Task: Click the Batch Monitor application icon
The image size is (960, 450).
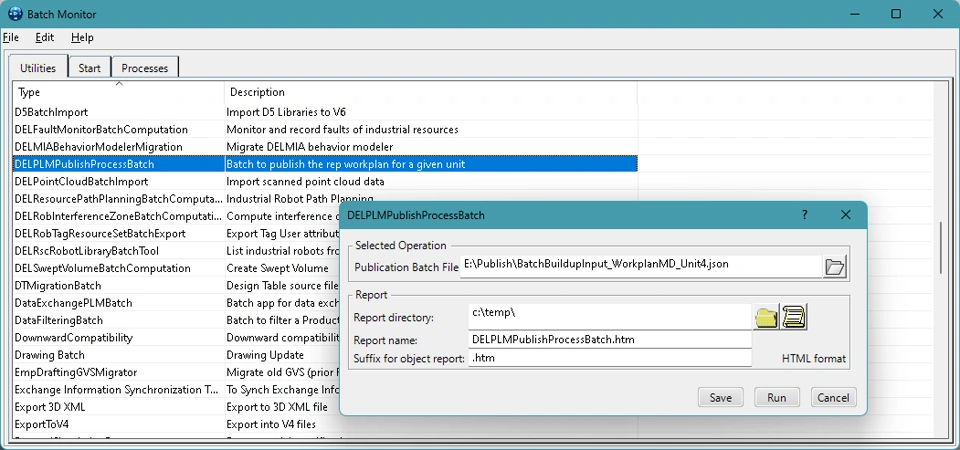Action: [x=15, y=13]
